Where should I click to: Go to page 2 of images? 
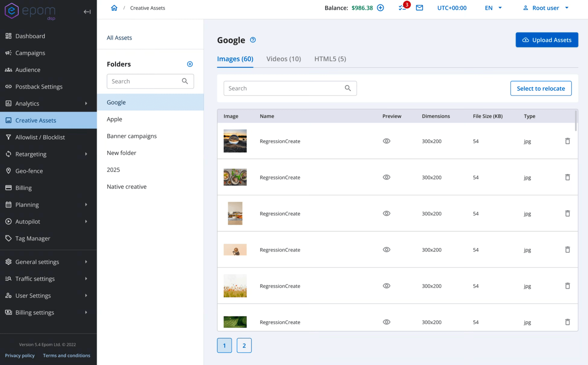click(x=244, y=345)
